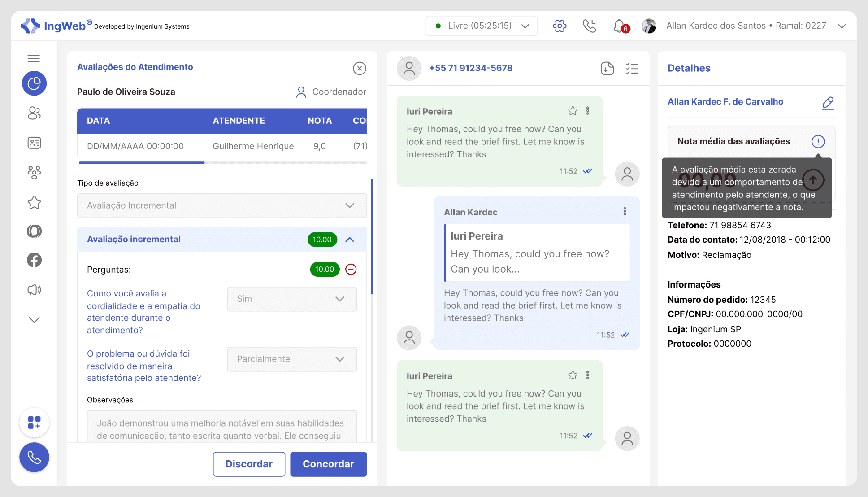Click the Discordar button
The height and width of the screenshot is (497, 868).
point(249,464)
